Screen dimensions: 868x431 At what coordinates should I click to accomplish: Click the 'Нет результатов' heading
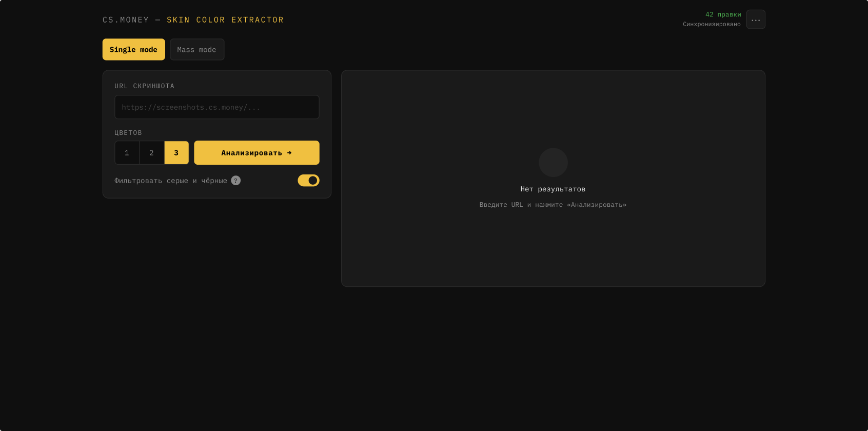553,189
